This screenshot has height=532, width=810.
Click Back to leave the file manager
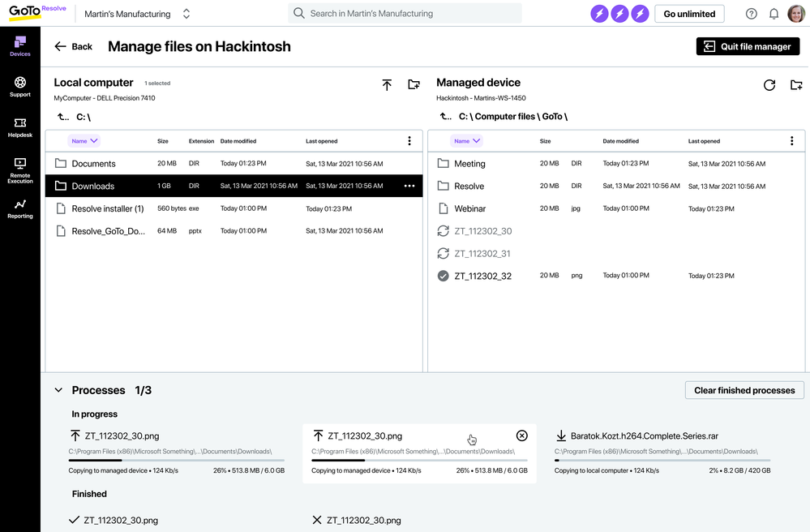tap(73, 46)
